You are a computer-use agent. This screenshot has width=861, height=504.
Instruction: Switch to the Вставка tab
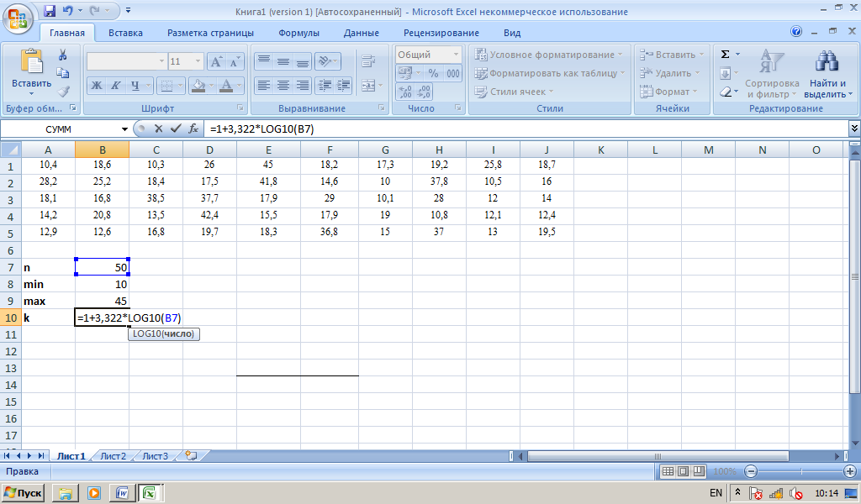click(125, 33)
